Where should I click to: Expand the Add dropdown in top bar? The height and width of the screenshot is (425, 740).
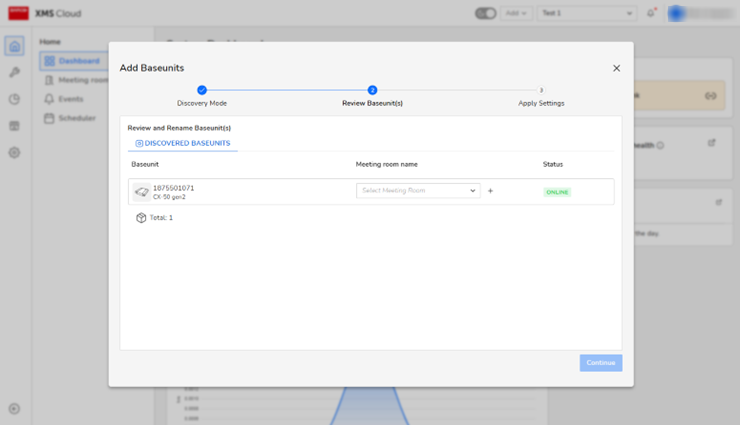[x=517, y=13]
